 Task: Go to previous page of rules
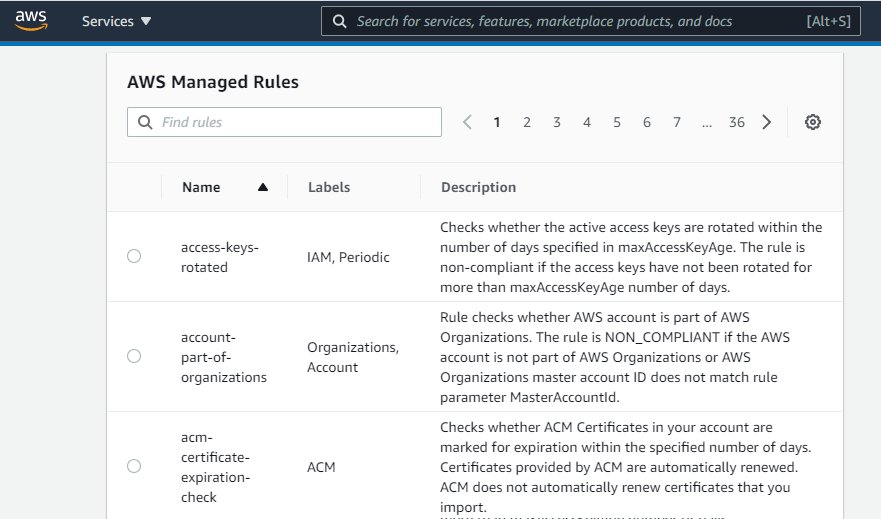pyautogui.click(x=467, y=122)
